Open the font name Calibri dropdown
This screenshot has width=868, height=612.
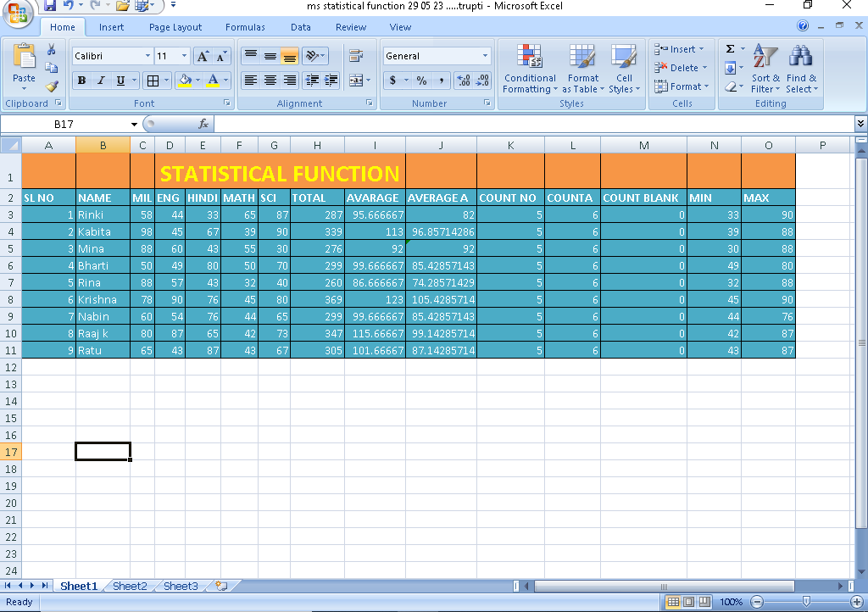coord(147,56)
